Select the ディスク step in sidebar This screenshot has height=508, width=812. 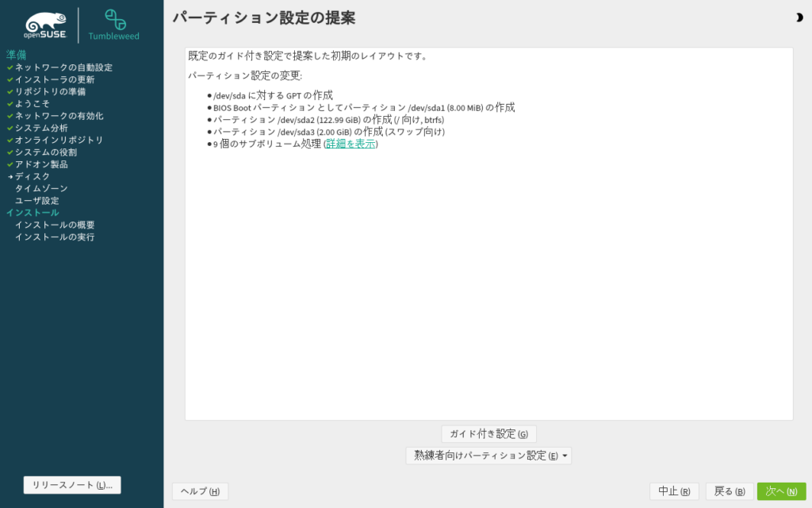pyautogui.click(x=33, y=176)
